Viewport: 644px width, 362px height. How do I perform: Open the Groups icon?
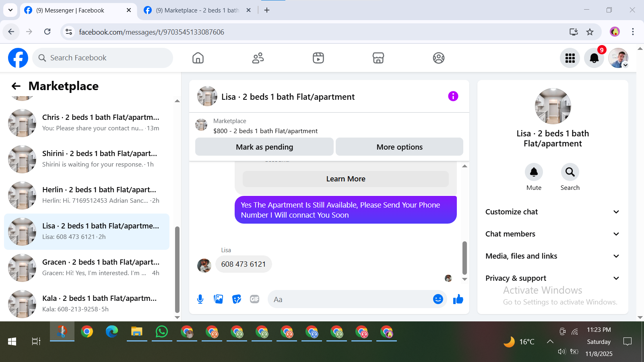pos(439,58)
